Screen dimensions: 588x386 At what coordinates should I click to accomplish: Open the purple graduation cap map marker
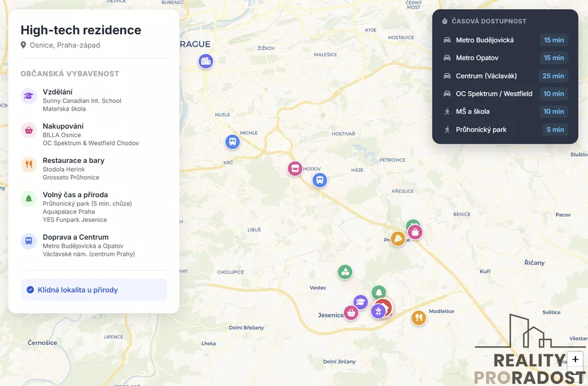(361, 302)
